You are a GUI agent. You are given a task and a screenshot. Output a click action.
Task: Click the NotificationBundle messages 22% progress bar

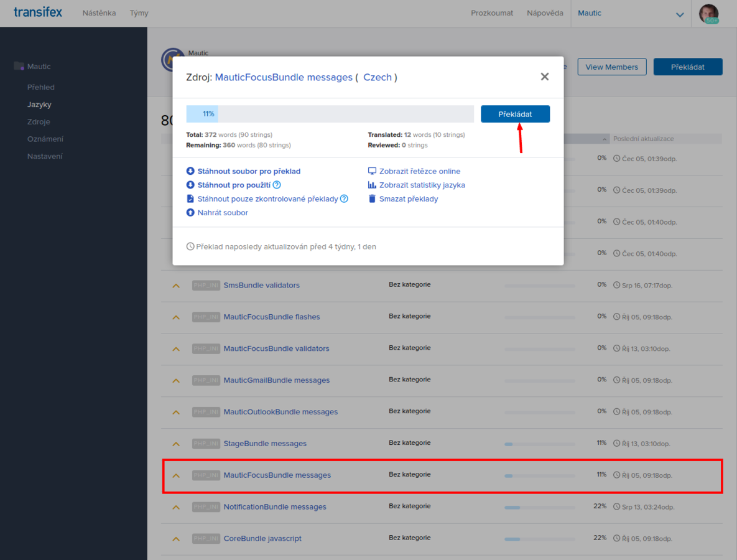click(540, 507)
